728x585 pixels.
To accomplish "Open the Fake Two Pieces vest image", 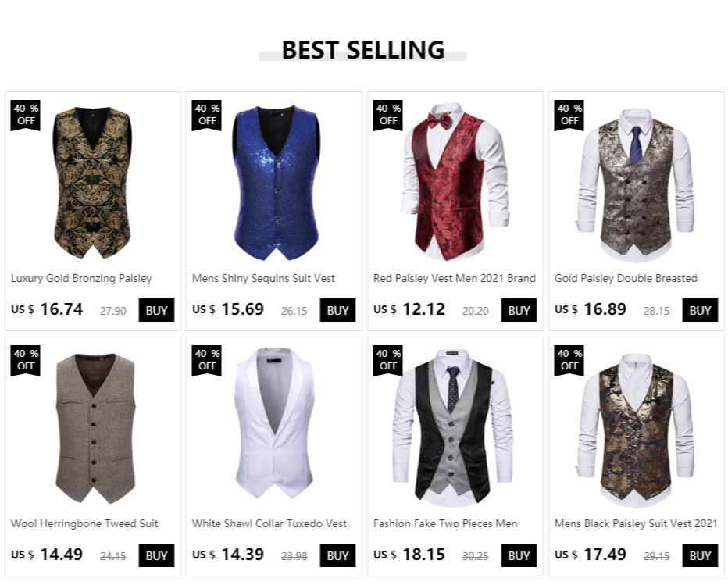I will [x=453, y=428].
